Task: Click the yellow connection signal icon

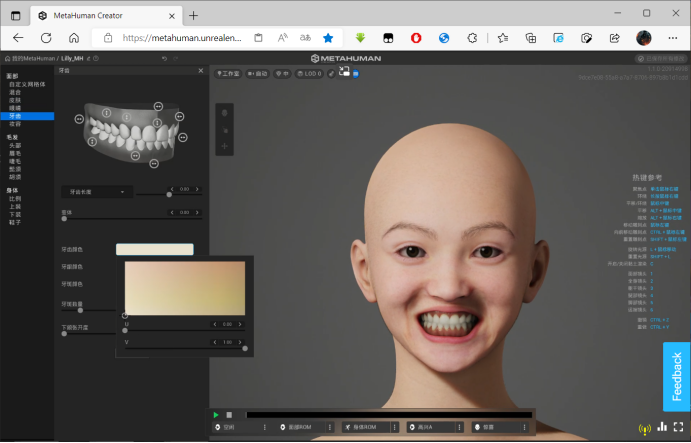Action: click(x=645, y=428)
